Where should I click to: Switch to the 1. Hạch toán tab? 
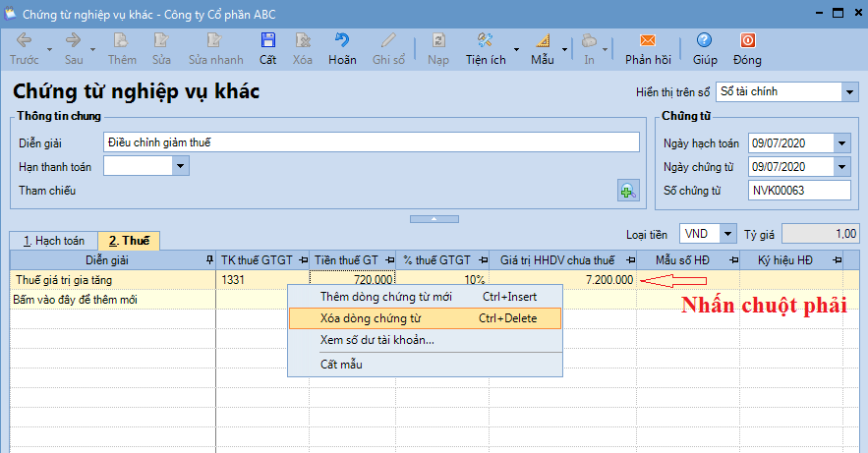(54, 241)
